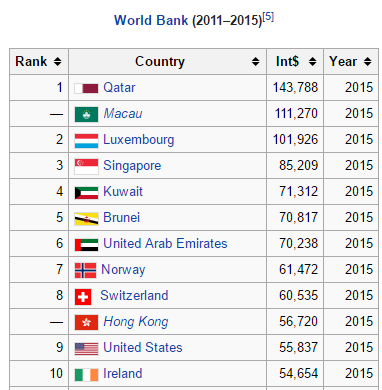
Task: Click the Ireland flag icon
Action: [86, 374]
